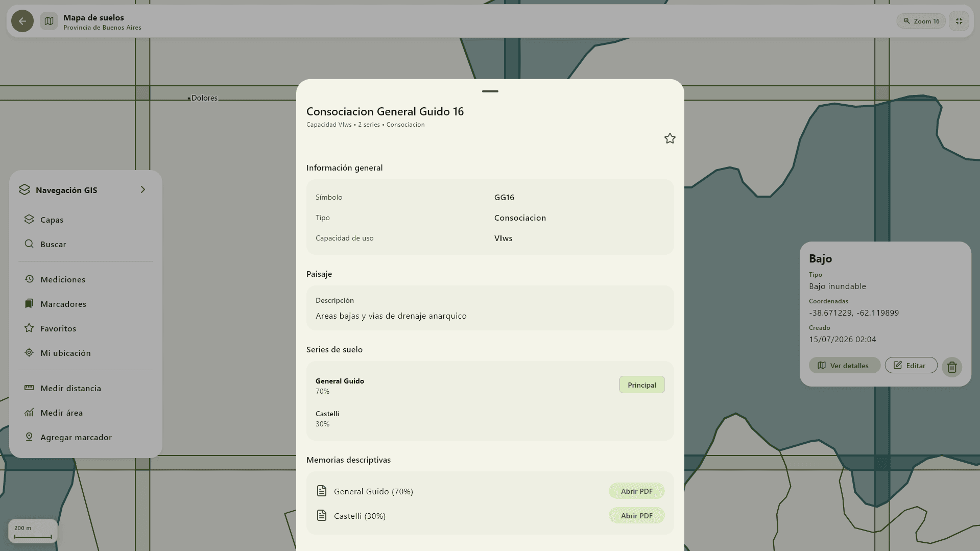
Task: Click the GG16 symbol value
Action: [504, 197]
